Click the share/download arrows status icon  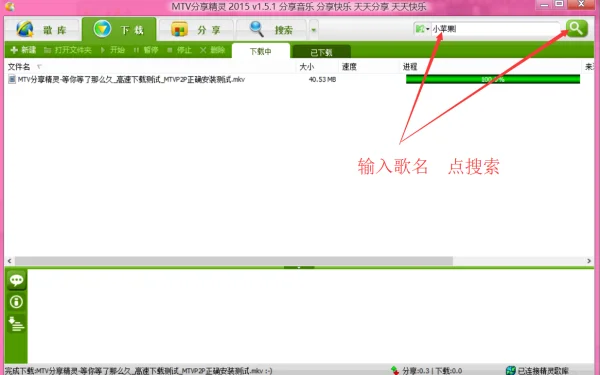point(395,370)
